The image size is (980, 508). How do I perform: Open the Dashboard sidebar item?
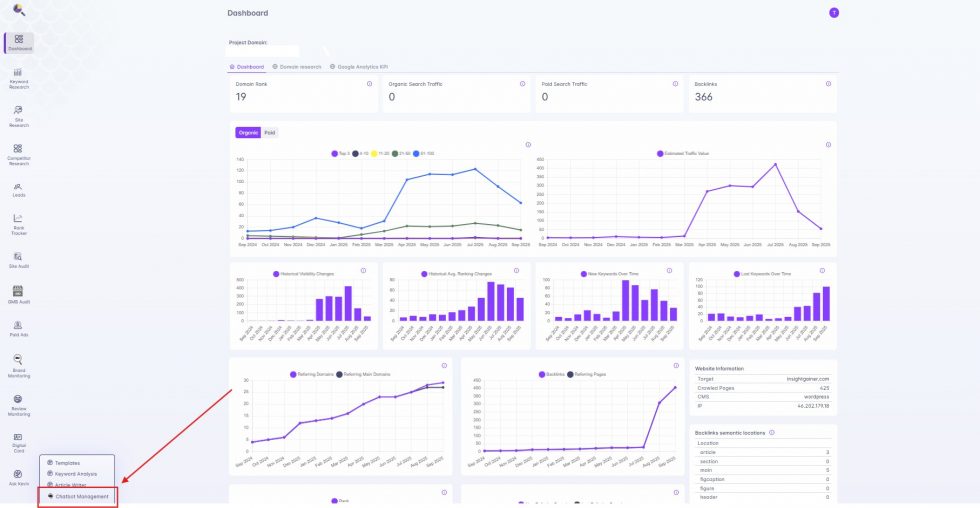coord(19,42)
